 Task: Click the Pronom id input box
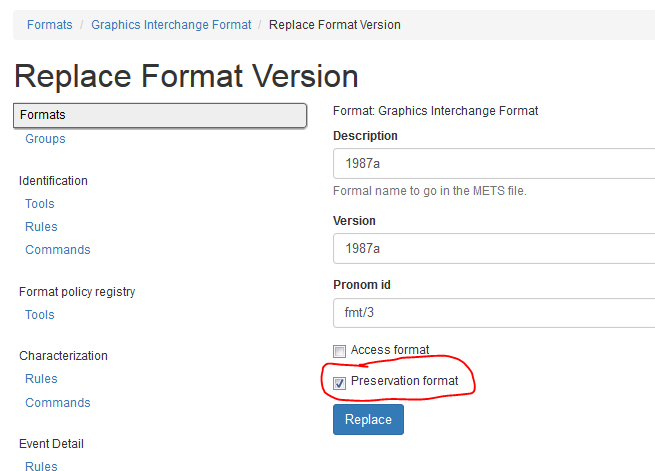pyautogui.click(x=494, y=313)
